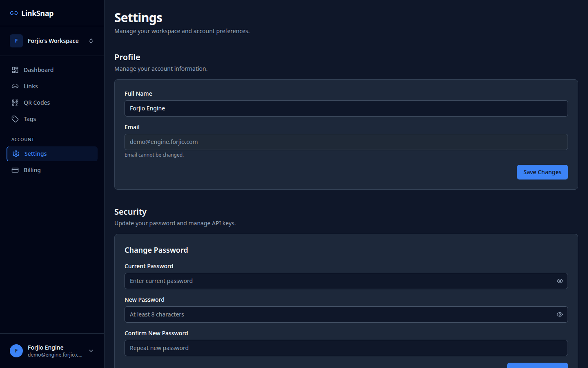Open Billing via the card icon
This screenshot has width=588, height=368.
[15, 170]
